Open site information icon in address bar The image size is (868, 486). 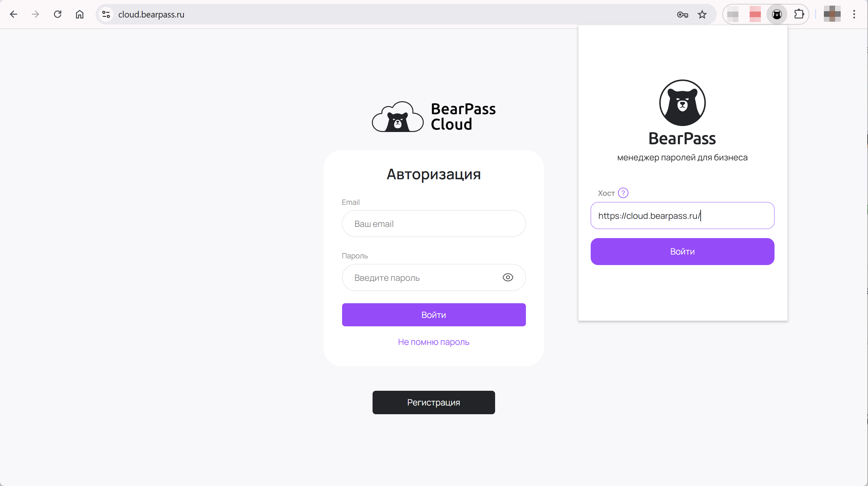tap(106, 14)
